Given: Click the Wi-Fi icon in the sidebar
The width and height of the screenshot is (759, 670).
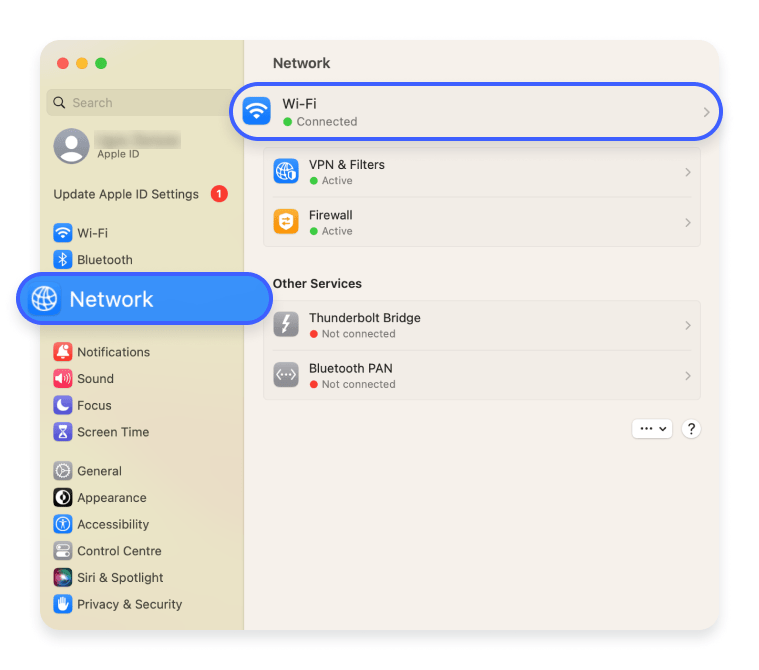Looking at the screenshot, I should (62, 233).
